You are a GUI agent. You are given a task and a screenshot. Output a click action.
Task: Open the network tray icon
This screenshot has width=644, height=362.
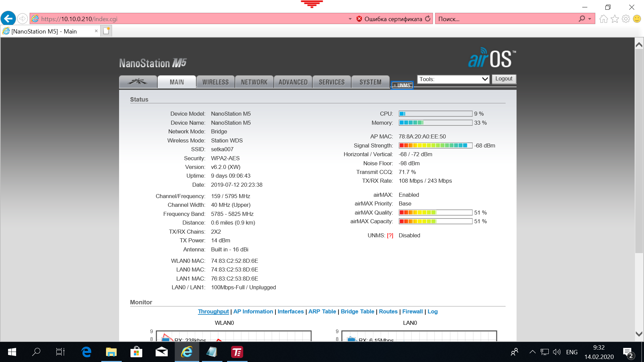click(x=545, y=352)
